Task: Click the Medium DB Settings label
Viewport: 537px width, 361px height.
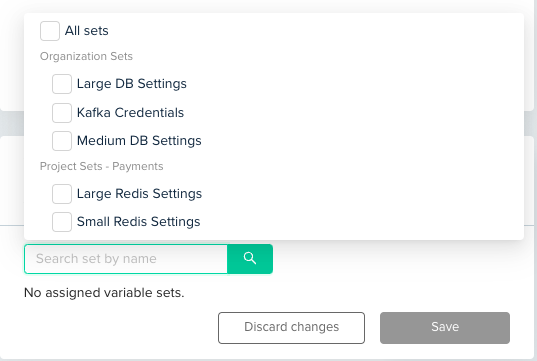Action: pyautogui.click(x=139, y=141)
